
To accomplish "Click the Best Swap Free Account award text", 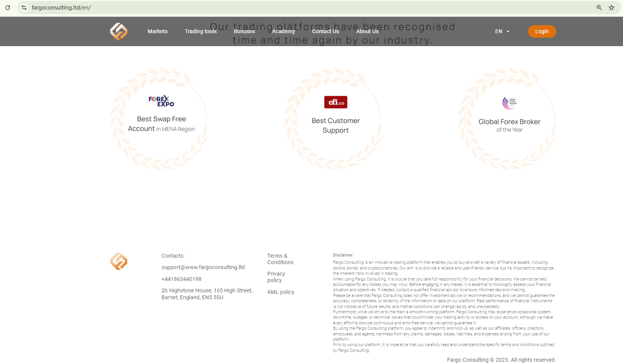I will click(x=161, y=124).
